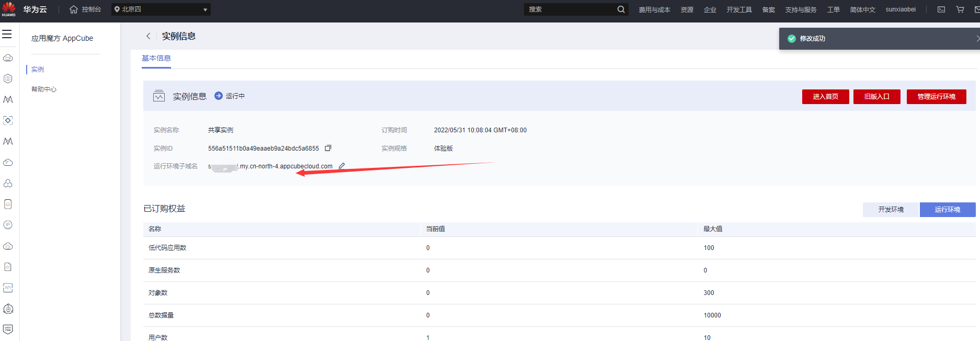
Task: Open the 备案 menu
Action: [769, 9]
